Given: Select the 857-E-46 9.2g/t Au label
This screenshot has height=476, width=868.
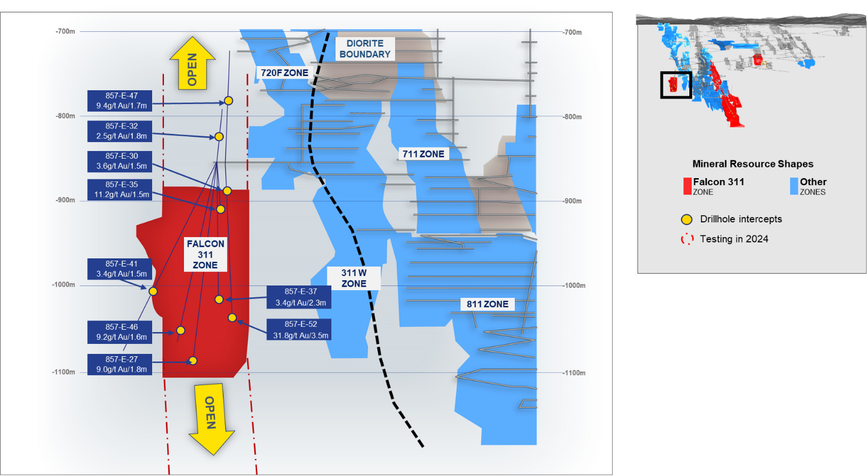Looking at the screenshot, I should 121,332.
